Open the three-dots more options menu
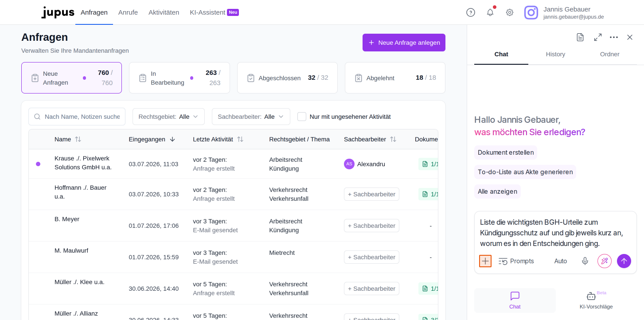644x320 pixels. click(x=614, y=37)
